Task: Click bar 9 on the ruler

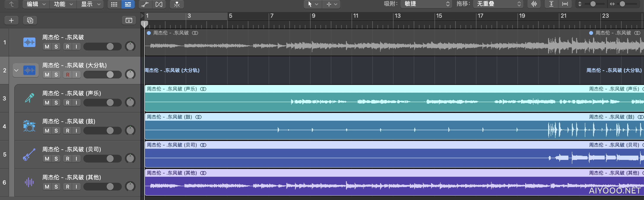Action: tap(313, 16)
